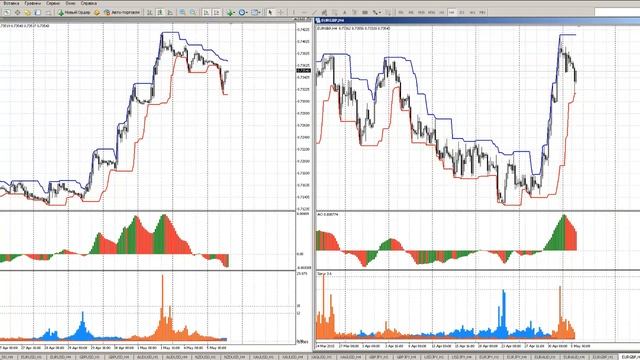Image resolution: width=640 pixels, height=360 pixels.
Task: Open the Indicators list dropdown
Action: 231,13
